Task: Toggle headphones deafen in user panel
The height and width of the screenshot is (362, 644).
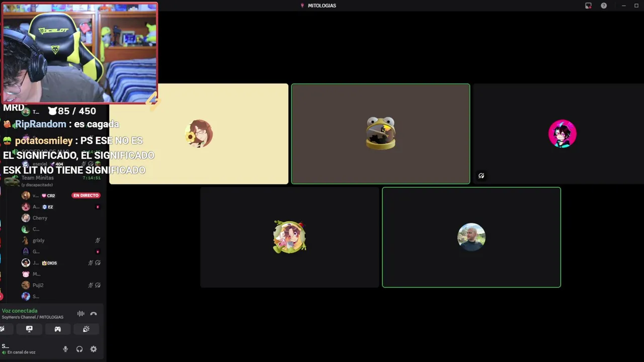Action: click(x=79, y=349)
